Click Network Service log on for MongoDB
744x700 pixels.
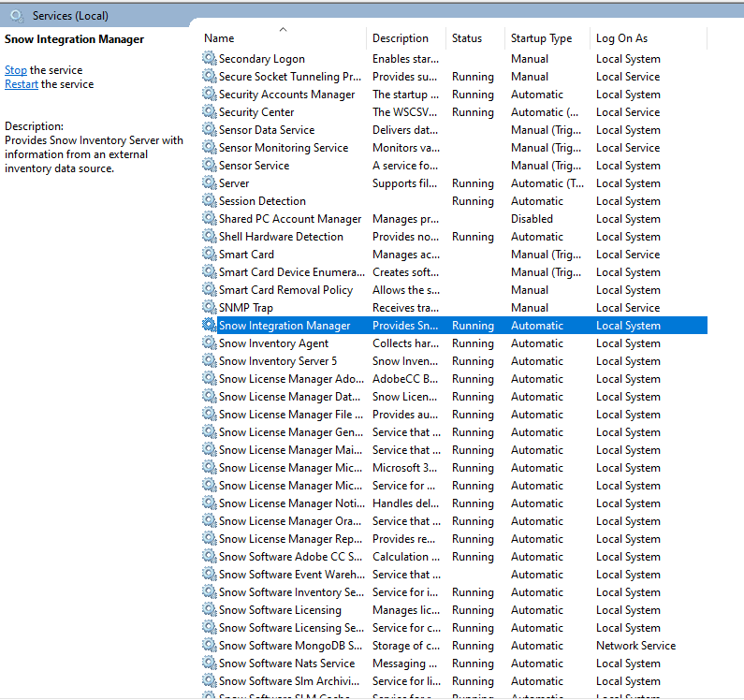[635, 646]
